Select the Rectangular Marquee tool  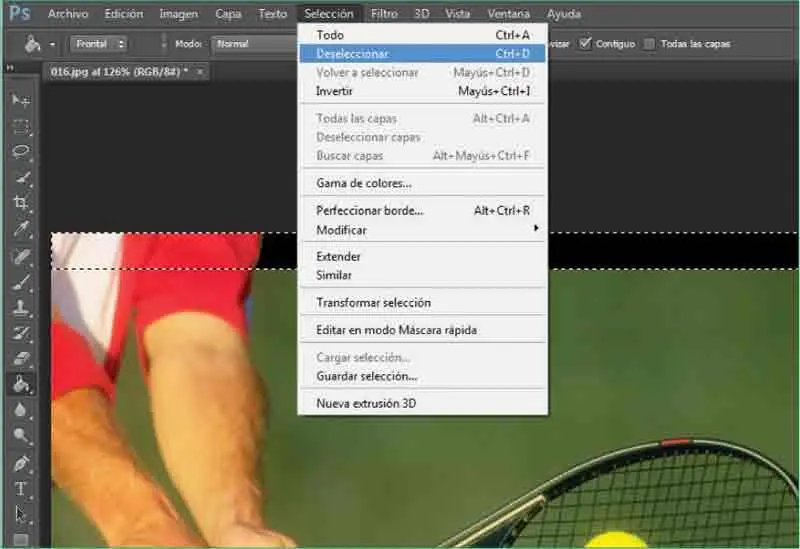click(x=20, y=126)
